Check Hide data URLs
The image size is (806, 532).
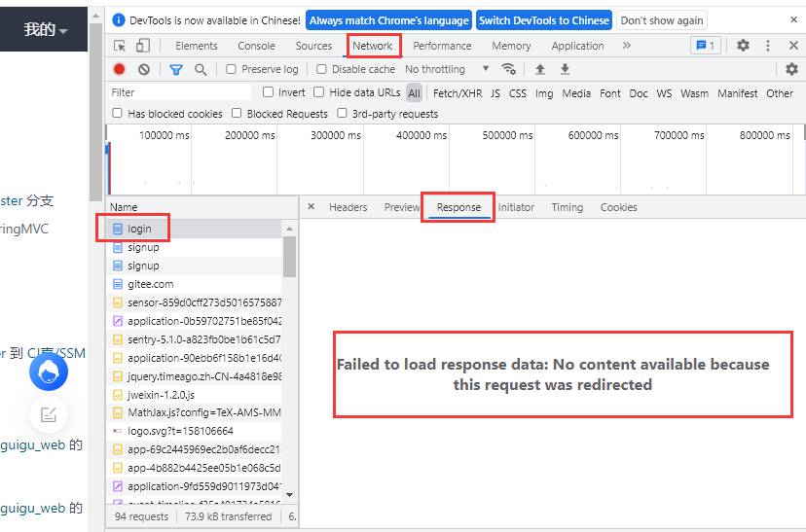[x=318, y=92]
